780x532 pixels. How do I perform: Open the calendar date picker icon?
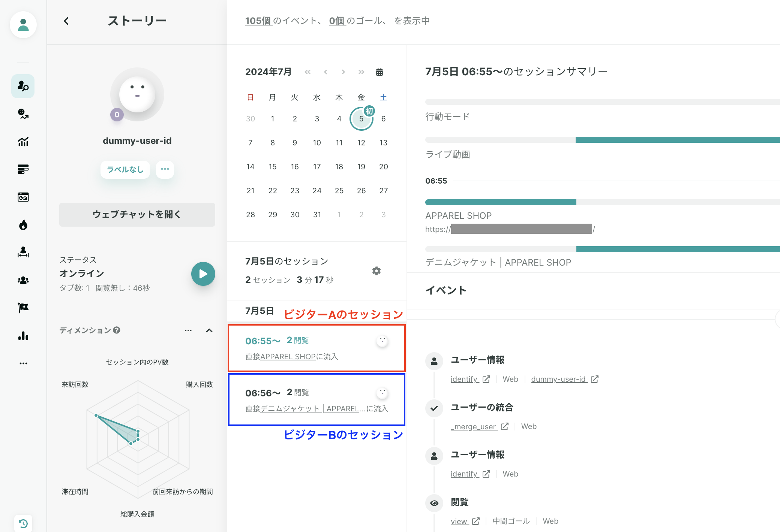pyautogui.click(x=379, y=72)
